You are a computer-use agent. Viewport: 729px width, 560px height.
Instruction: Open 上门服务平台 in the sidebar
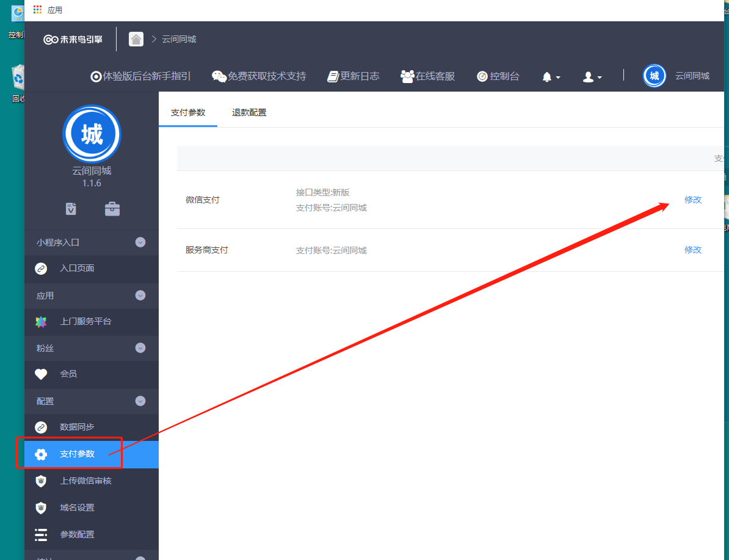85,321
